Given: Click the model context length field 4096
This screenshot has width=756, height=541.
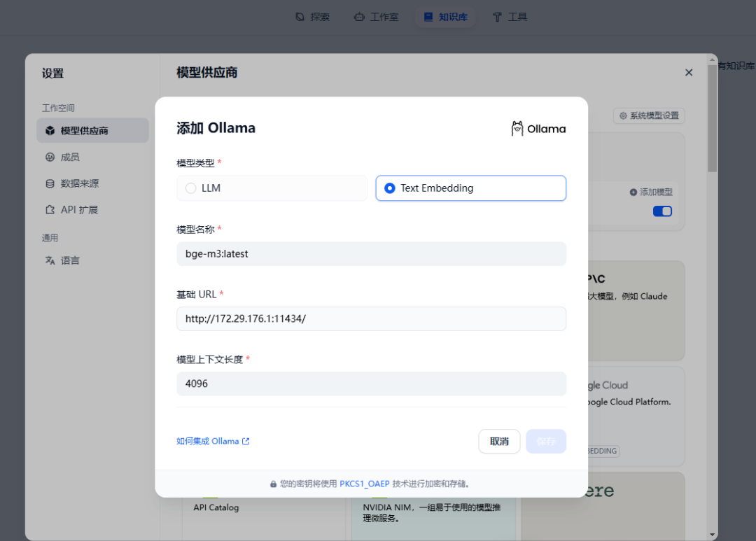Looking at the screenshot, I should (371, 384).
